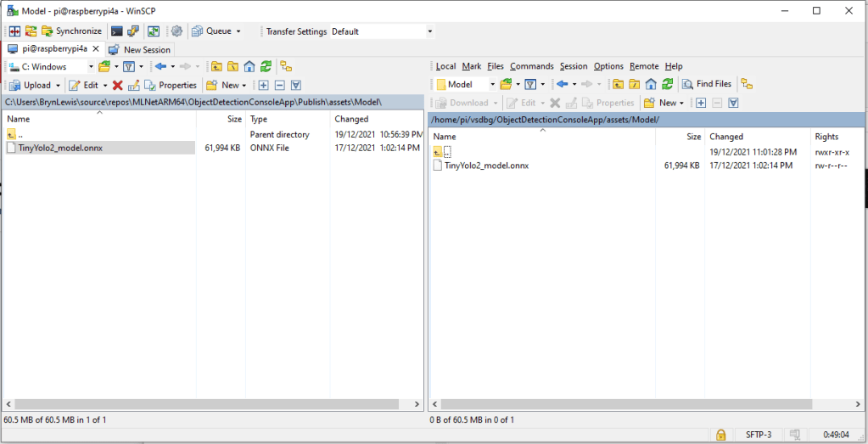Open Transfer Settings Default dropdown

(x=429, y=31)
